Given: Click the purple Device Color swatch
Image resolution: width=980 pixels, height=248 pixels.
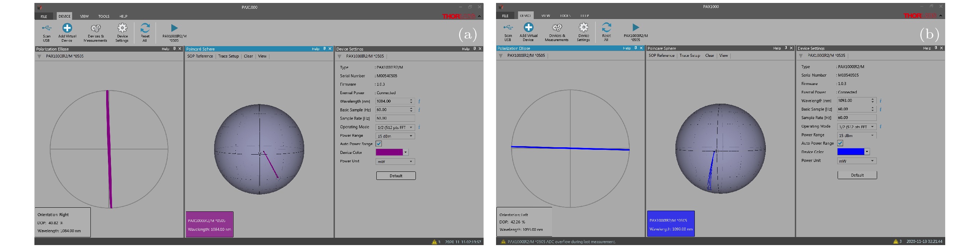Looking at the screenshot, I should click(389, 152).
